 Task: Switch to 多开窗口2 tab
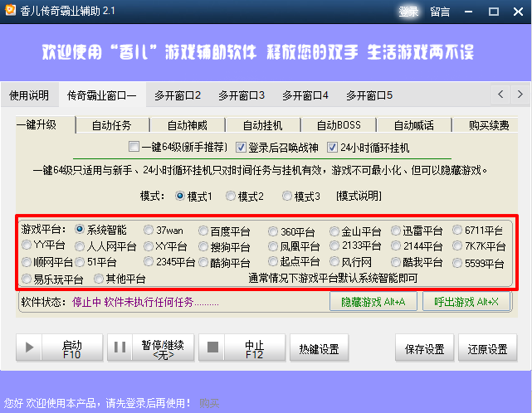click(178, 95)
